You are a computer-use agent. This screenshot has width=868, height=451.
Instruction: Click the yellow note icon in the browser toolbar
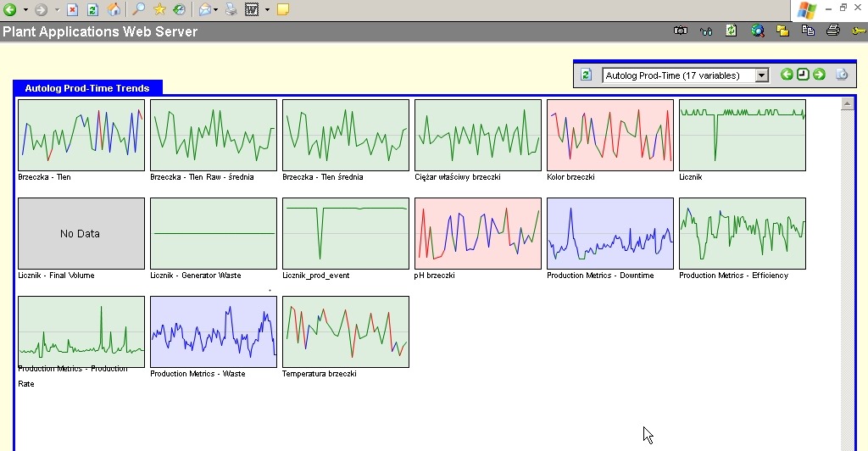click(283, 9)
